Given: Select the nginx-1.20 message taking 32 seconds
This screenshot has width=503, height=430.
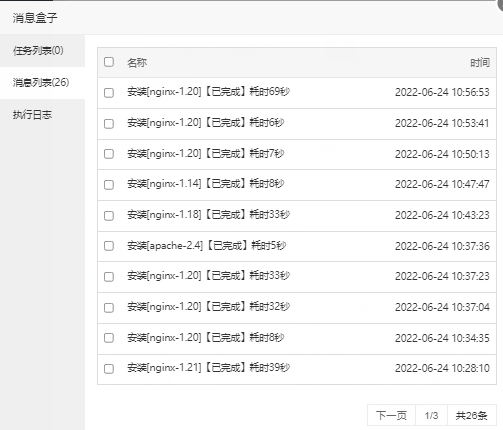Looking at the screenshot, I should click(x=208, y=306).
